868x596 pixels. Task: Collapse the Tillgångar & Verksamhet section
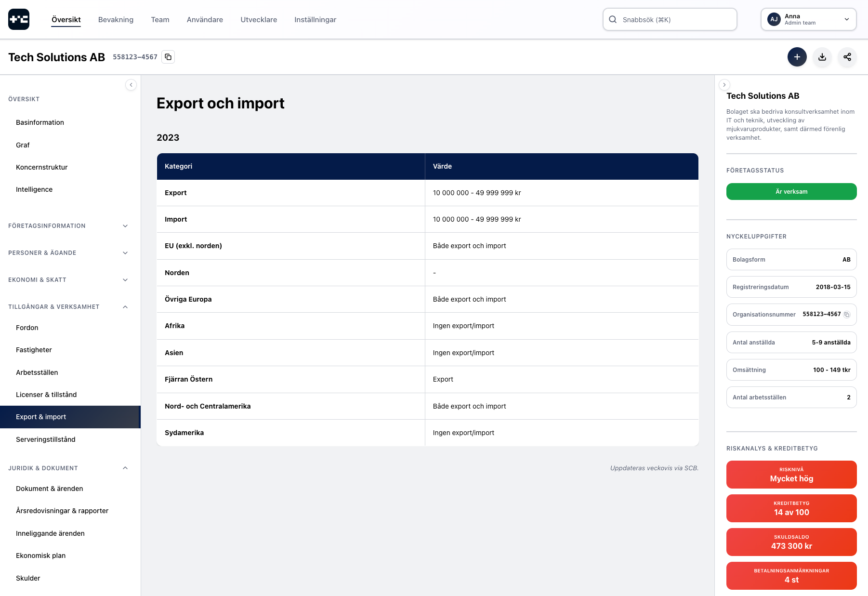coord(125,307)
